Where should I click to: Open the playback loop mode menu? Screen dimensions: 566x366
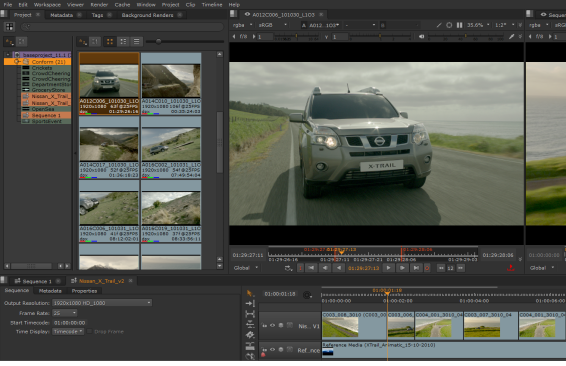[x=288, y=268]
